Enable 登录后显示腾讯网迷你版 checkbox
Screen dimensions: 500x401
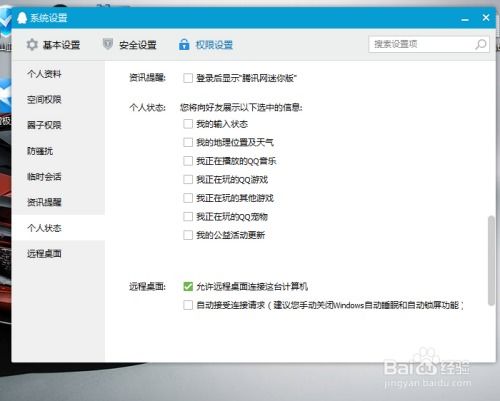pos(188,78)
